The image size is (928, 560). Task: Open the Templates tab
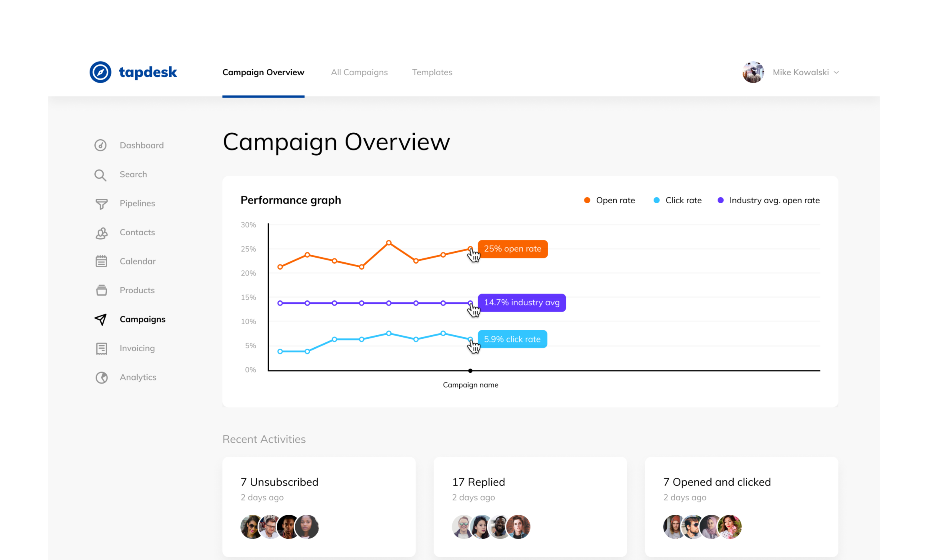(432, 72)
